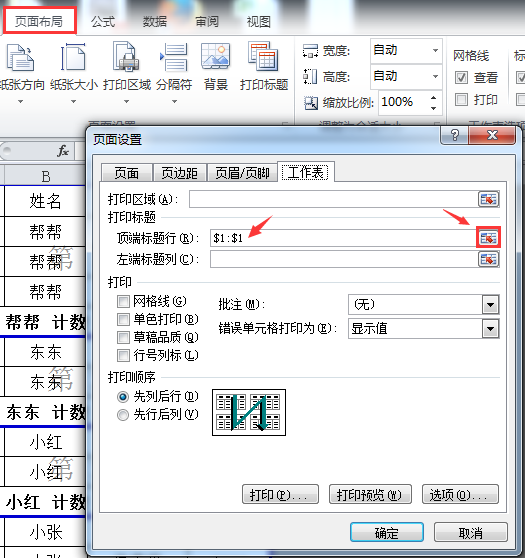Expand 分隔符 dropdown arrow
The height and width of the screenshot is (558, 525).
pyautogui.click(x=174, y=101)
